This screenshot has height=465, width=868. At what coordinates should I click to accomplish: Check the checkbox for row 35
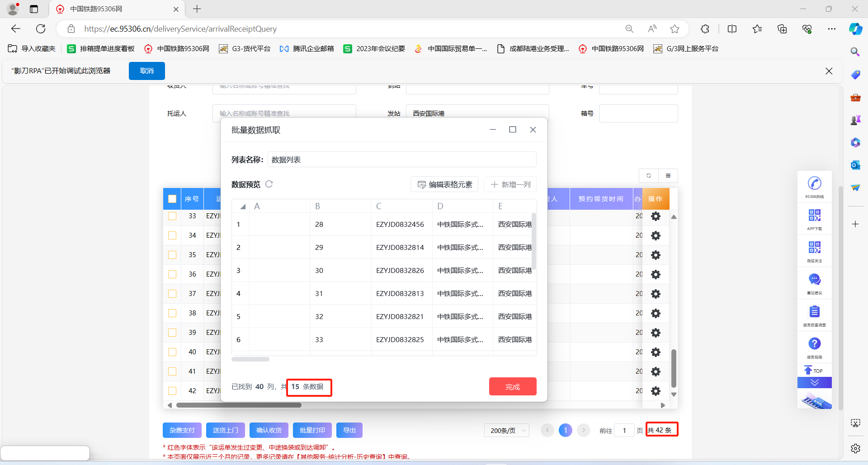click(172, 255)
